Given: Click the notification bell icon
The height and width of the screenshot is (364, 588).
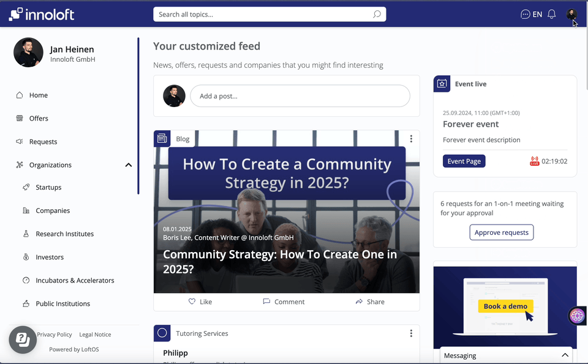Looking at the screenshot, I should pyautogui.click(x=551, y=14).
